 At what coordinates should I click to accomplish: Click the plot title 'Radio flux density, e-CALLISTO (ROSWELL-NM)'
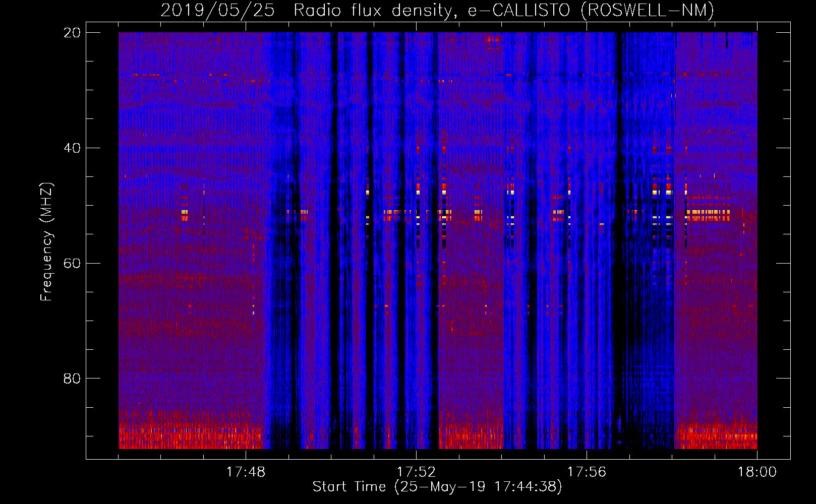[503, 11]
